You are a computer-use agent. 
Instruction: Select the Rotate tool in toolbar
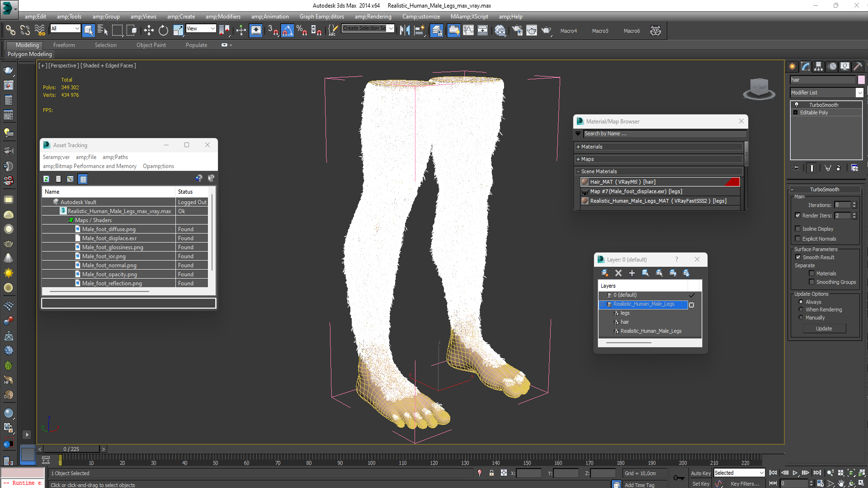click(x=163, y=31)
